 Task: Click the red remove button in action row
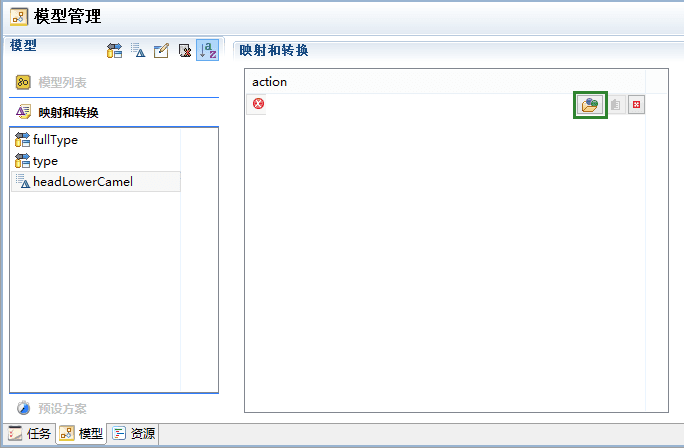[636, 105]
